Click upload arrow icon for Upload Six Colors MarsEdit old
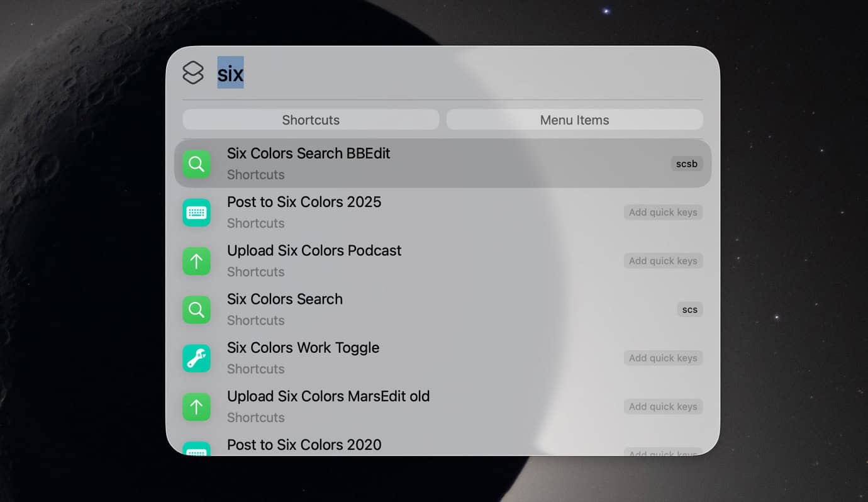Viewport: 868px width, 502px height. (196, 406)
